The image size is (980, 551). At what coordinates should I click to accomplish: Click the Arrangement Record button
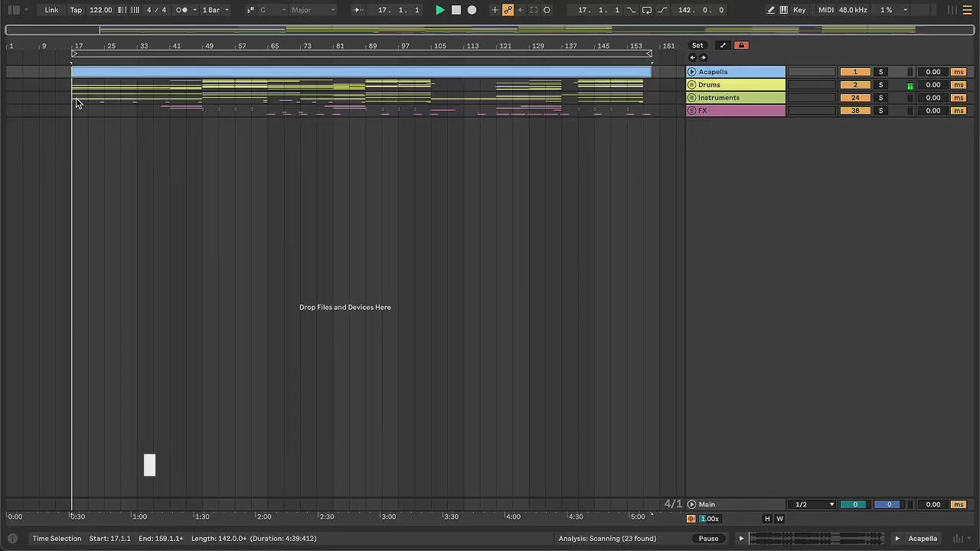[472, 10]
